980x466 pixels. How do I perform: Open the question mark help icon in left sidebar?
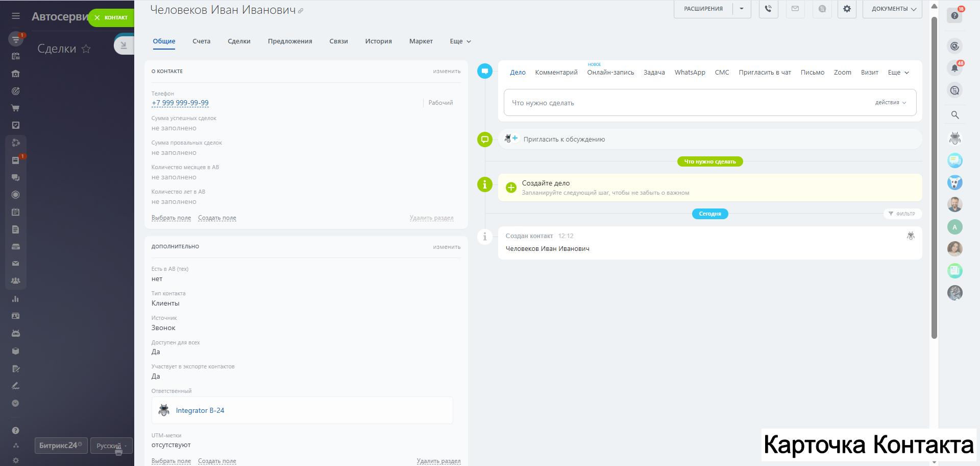pyautogui.click(x=16, y=431)
